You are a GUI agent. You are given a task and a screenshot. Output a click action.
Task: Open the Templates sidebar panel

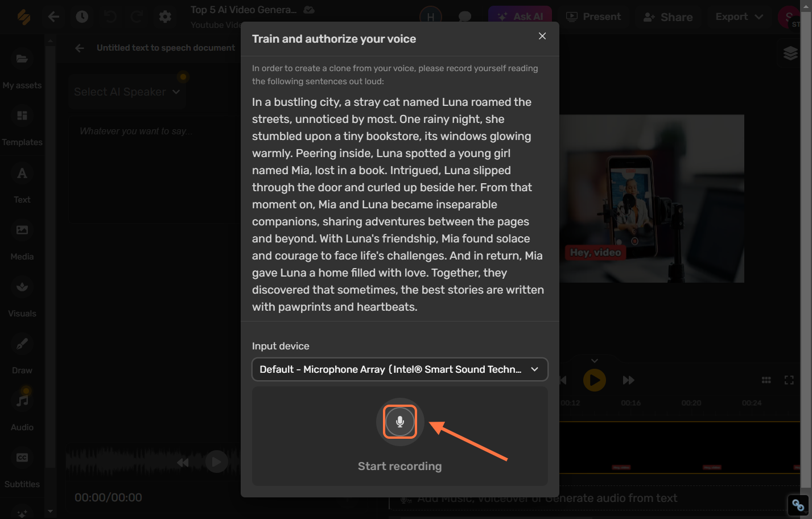point(22,127)
